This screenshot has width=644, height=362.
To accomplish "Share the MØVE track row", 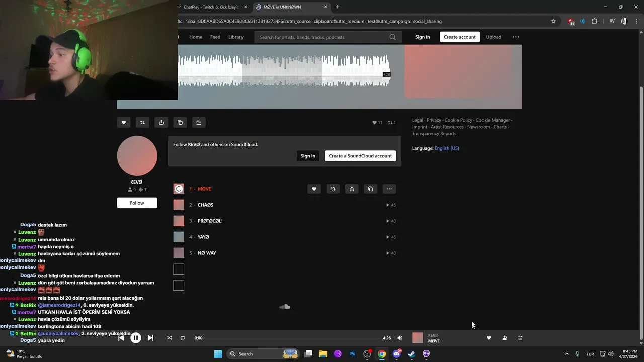I will point(352,189).
